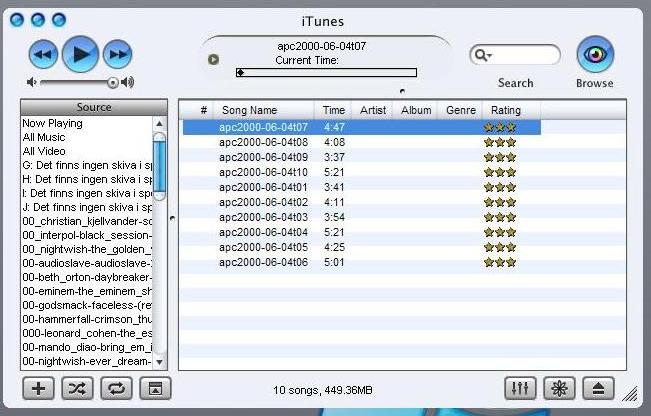Viewport: 651px width, 416px height.
Task: Open the equalizer sliders window
Action: 520,389
